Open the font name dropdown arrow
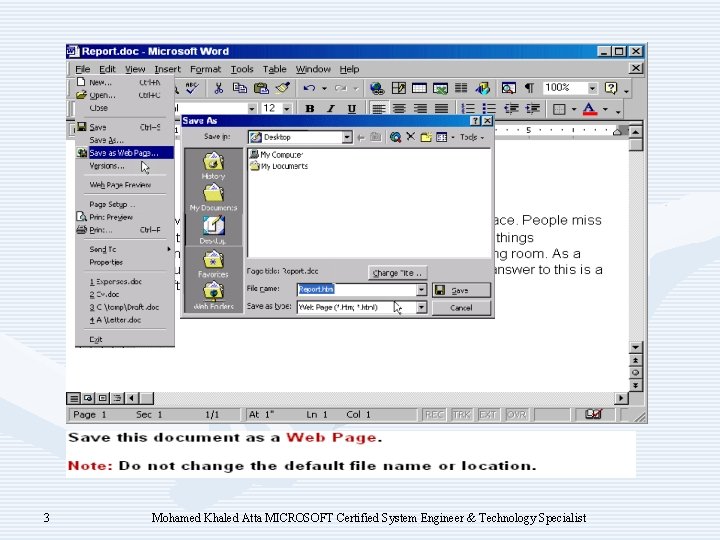This screenshot has width=720, height=540. [x=252, y=109]
